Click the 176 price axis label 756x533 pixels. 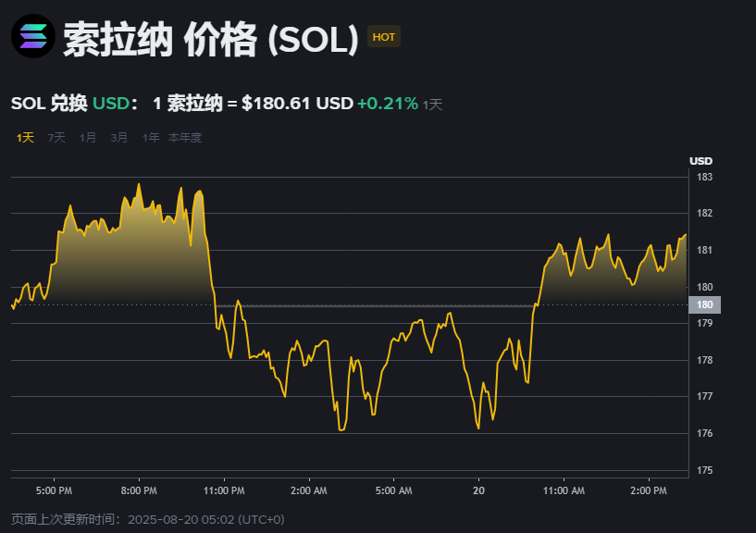704,434
